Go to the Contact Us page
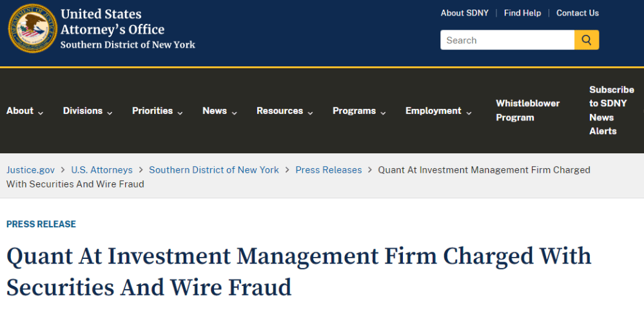This screenshot has height=313, width=644. click(578, 13)
